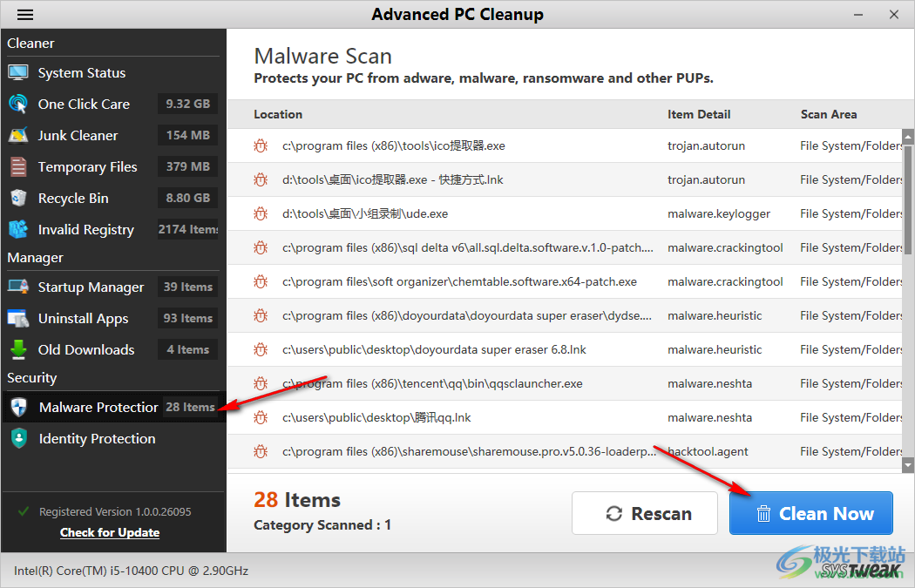Click the 28 Items malware badge
915x588 pixels.
190,407
